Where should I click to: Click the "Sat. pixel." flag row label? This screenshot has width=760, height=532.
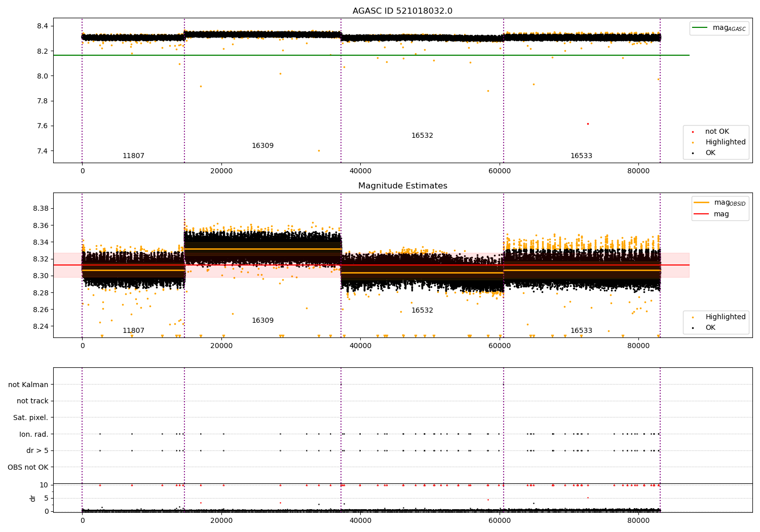31,418
